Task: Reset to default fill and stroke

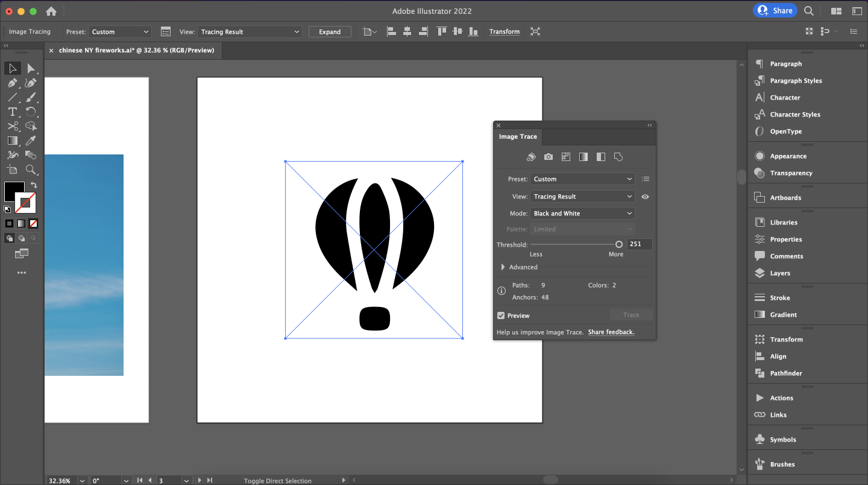Action: (x=7, y=209)
